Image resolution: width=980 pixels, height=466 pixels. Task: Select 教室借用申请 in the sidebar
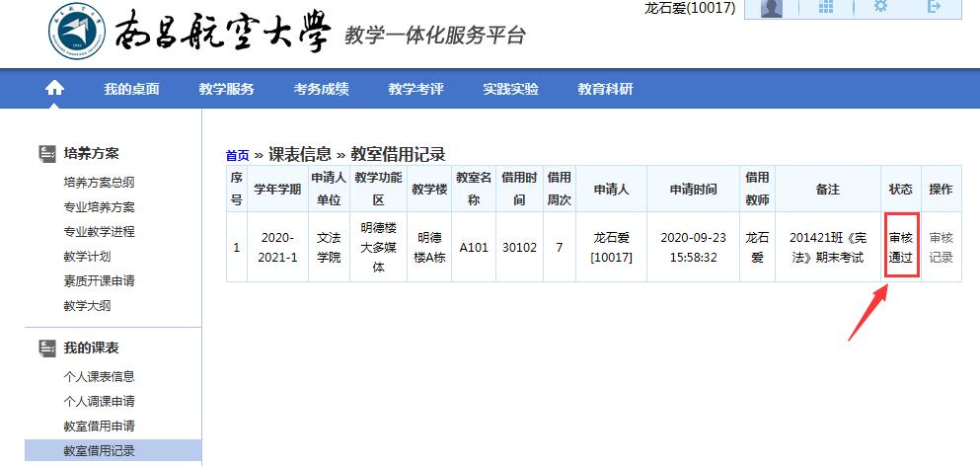pyautogui.click(x=99, y=427)
